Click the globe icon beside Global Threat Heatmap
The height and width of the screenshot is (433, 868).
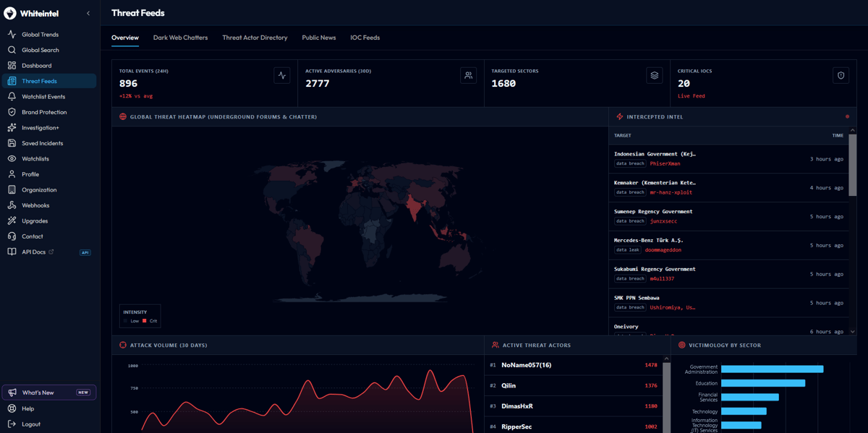123,116
